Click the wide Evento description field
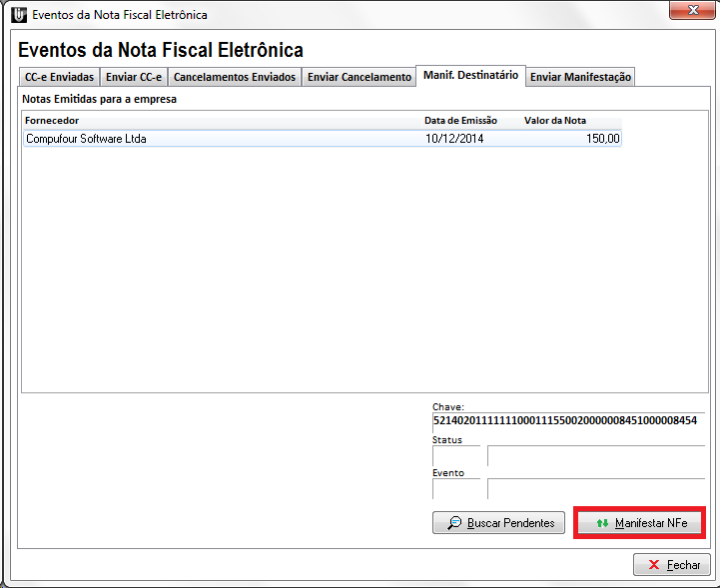Viewport: 720px width, 588px height. pyautogui.click(x=595, y=489)
